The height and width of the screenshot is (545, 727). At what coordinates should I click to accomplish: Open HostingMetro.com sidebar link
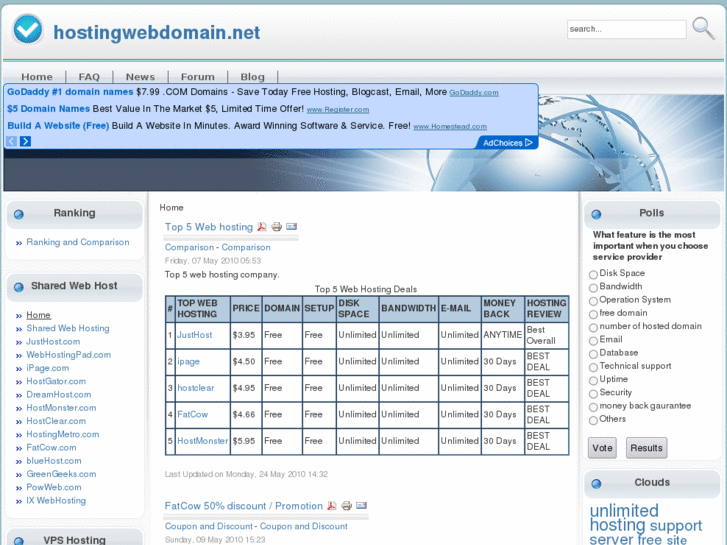pyautogui.click(x=63, y=434)
